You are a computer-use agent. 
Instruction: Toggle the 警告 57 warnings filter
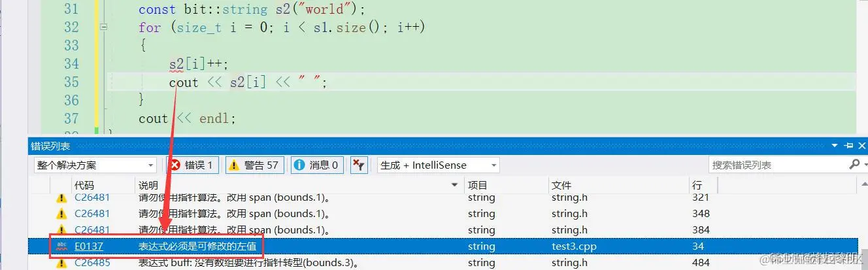coord(254,165)
